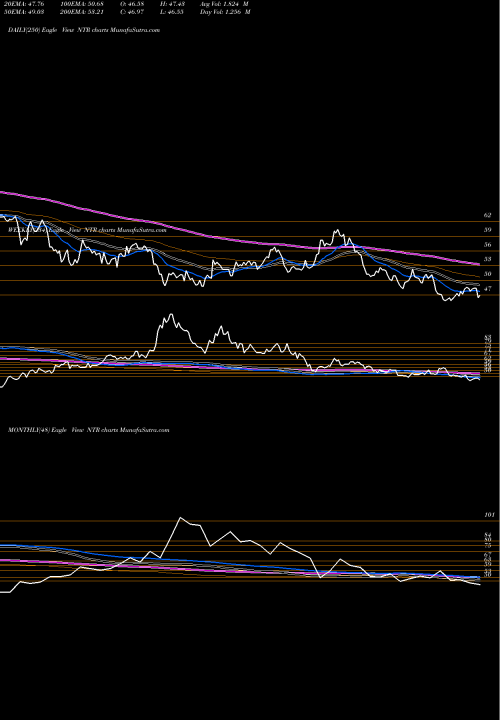This screenshot has width=500, height=720.
Task: Click the 62 price axis label
Action: pos(488,215)
